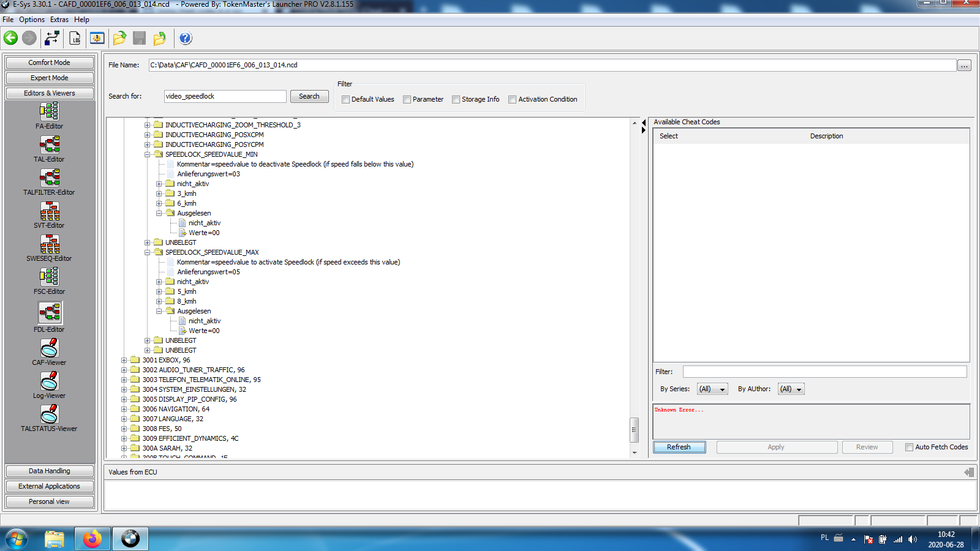
Task: Collapse the Values from ECU panel icon
Action: (x=969, y=472)
